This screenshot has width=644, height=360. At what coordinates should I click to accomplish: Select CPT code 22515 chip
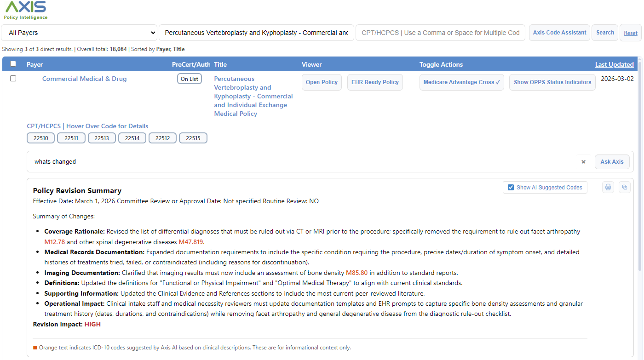[x=193, y=138]
